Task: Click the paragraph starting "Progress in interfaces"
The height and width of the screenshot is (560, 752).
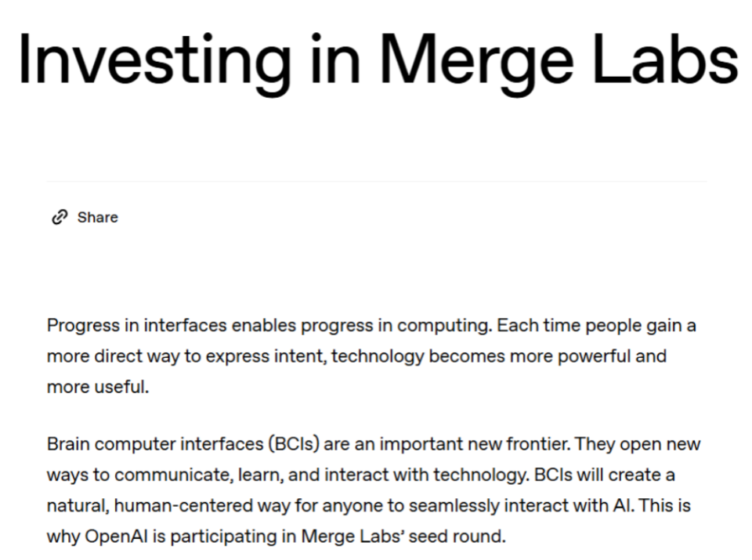Action: click(368, 356)
